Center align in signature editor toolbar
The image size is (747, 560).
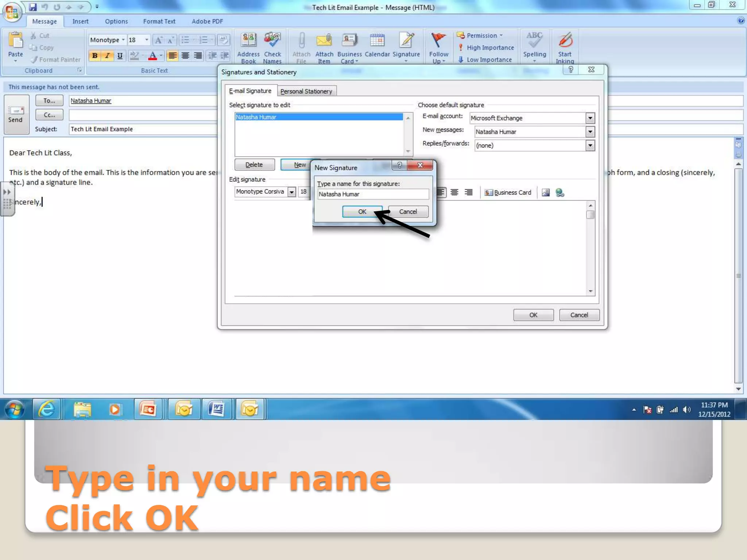pos(454,192)
